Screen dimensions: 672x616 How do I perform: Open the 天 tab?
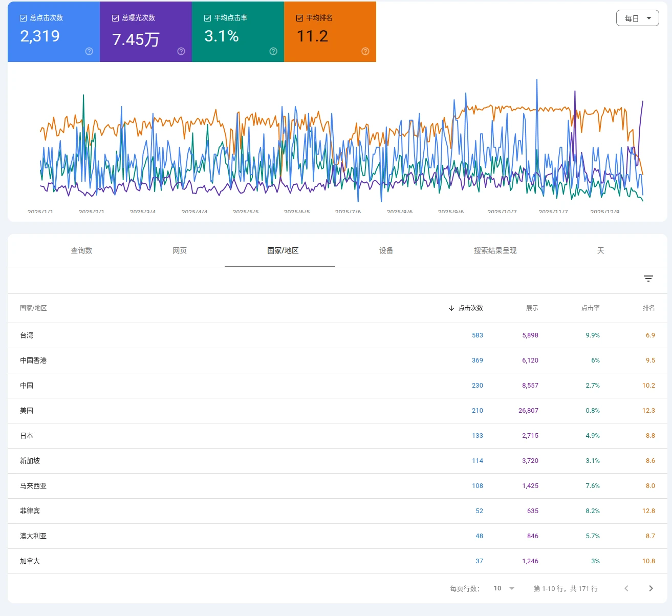601,250
